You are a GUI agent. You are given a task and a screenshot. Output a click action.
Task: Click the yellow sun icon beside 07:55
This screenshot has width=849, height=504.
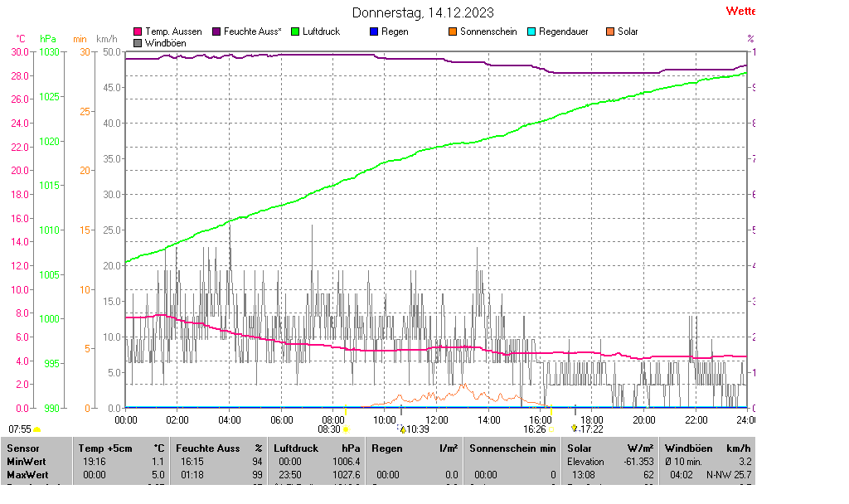(36, 429)
